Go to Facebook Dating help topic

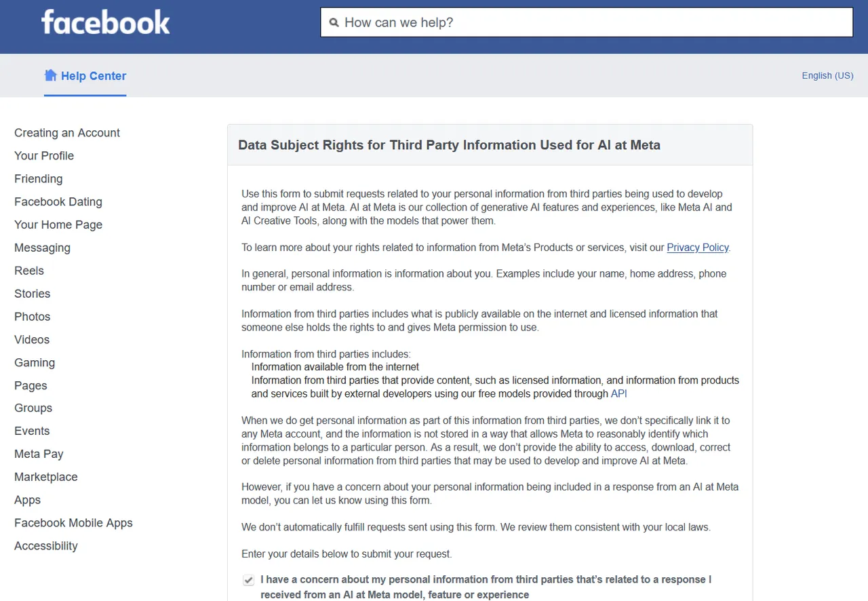58,202
